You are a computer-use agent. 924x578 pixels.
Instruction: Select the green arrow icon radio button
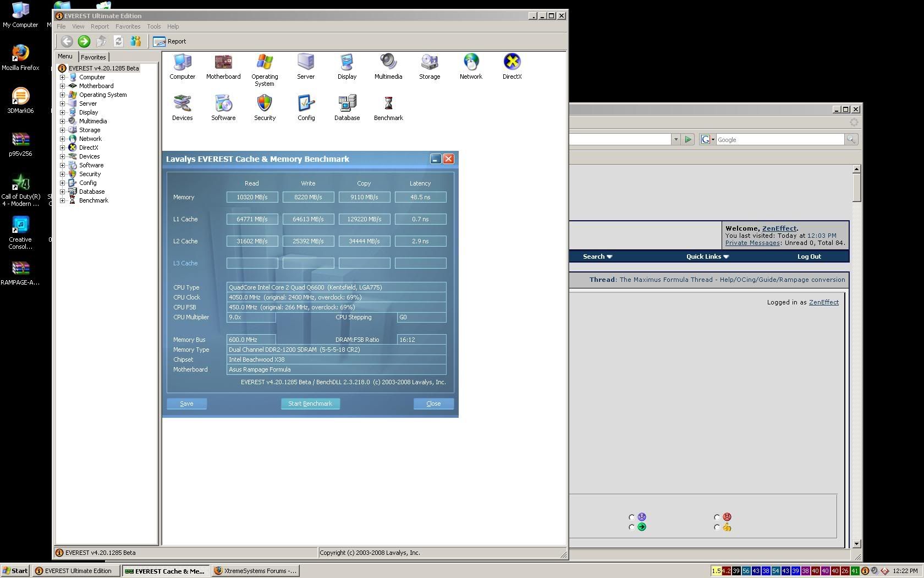point(631,527)
